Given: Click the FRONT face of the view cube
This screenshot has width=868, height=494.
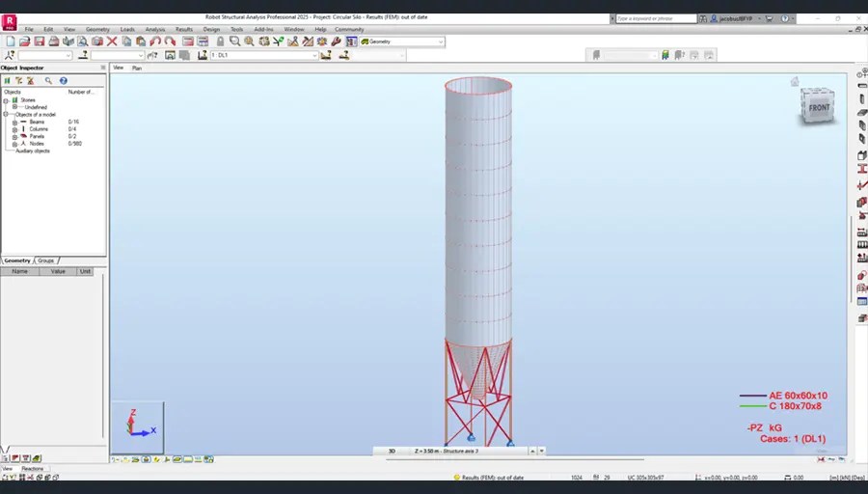Looking at the screenshot, I should (x=819, y=107).
